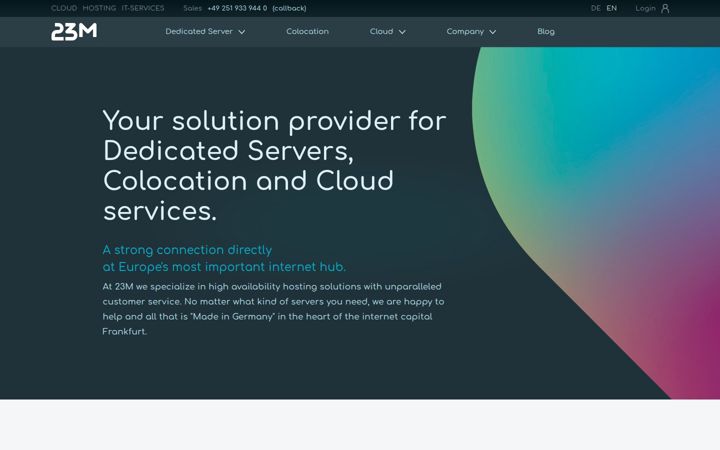This screenshot has height=450, width=720.
Task: Visit the Blog page
Action: coord(546,31)
